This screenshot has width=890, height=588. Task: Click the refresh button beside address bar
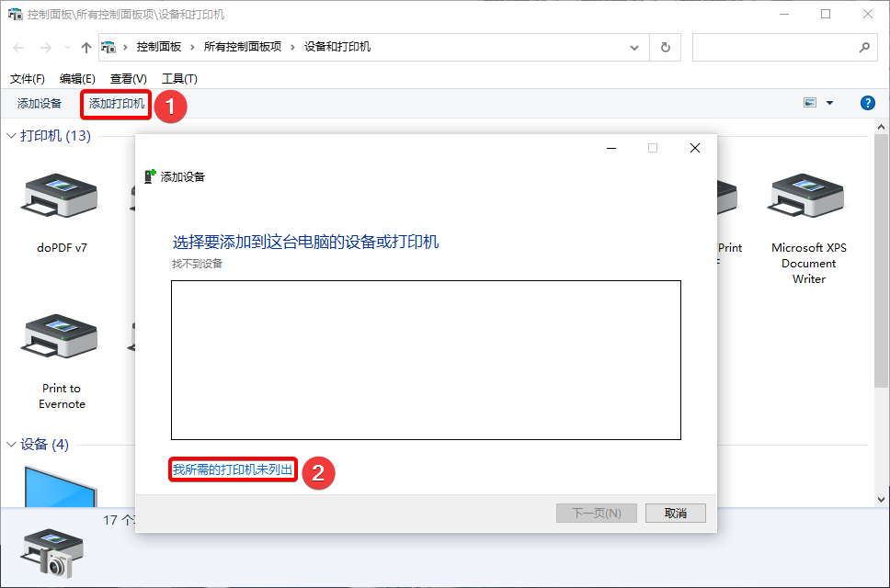[666, 47]
